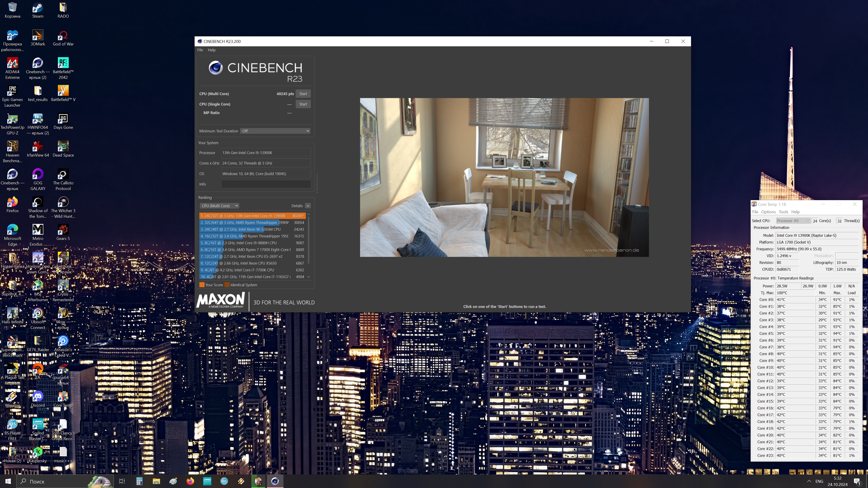Open the Discord desktop icon

coord(38,397)
